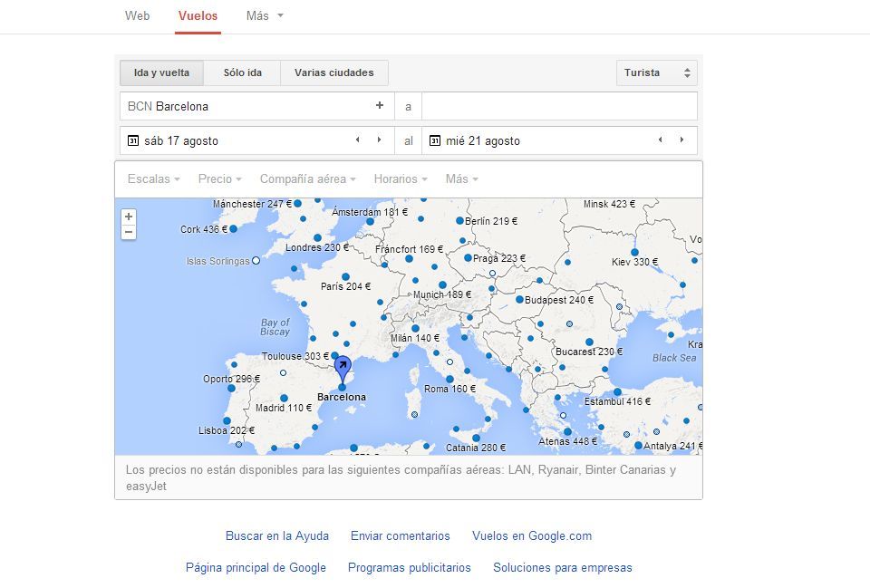The height and width of the screenshot is (588, 870).
Task: Open Página principal de Google link
Action: pos(256,567)
